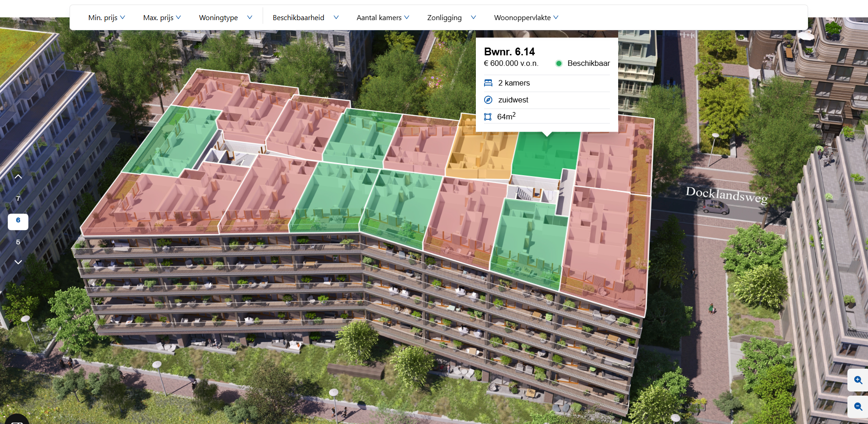The image size is (868, 424).
Task: Click the zoom out magnifier icon
Action: [858, 407]
